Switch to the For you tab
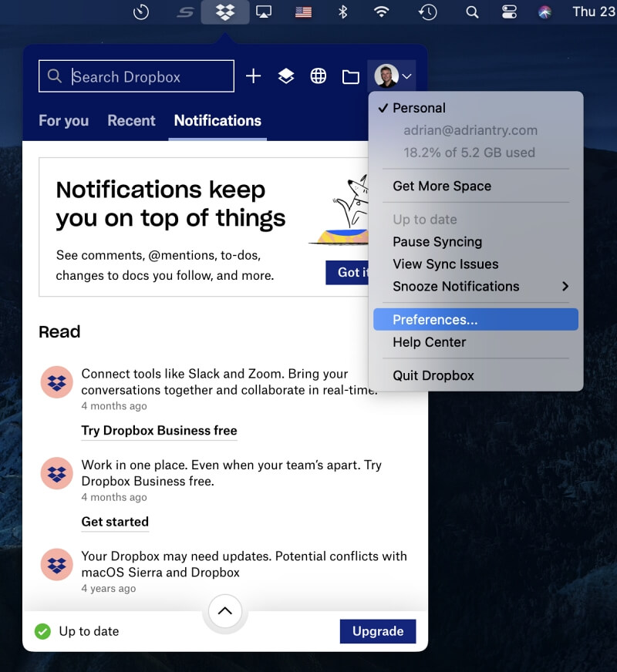The height and width of the screenshot is (672, 617). click(x=64, y=121)
